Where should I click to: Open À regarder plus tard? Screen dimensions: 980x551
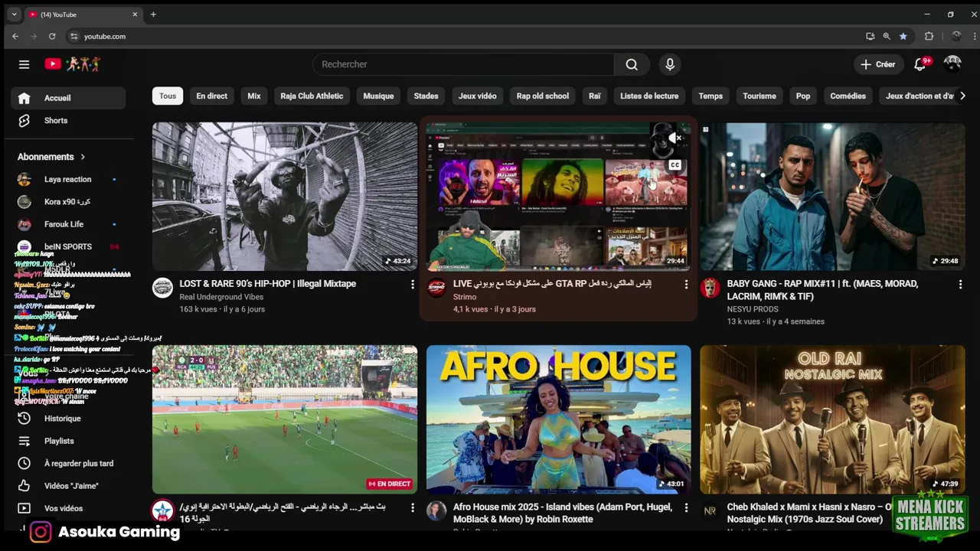click(68, 463)
